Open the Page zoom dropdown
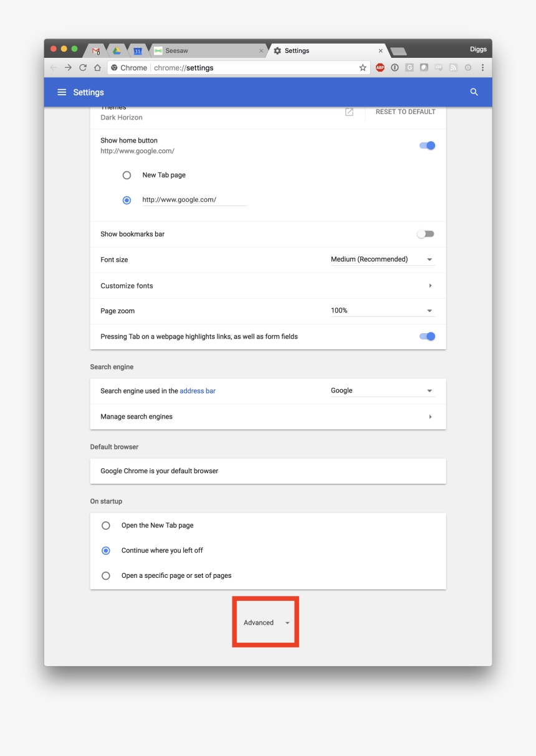This screenshot has width=536, height=756. click(x=383, y=311)
